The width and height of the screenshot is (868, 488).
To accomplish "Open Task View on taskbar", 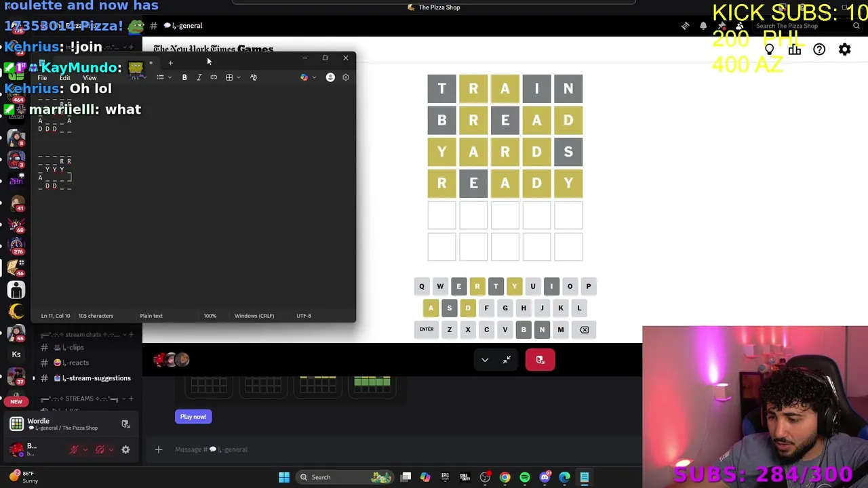I will click(406, 477).
